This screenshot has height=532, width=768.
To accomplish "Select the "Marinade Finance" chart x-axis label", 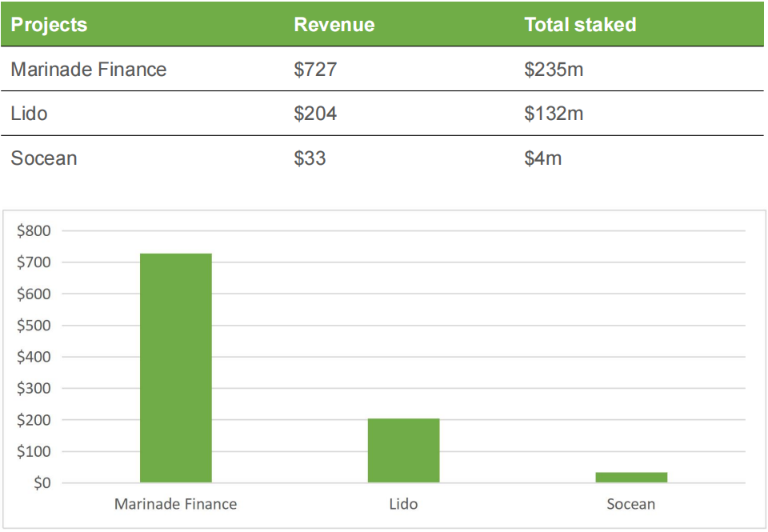I will (x=176, y=504).
